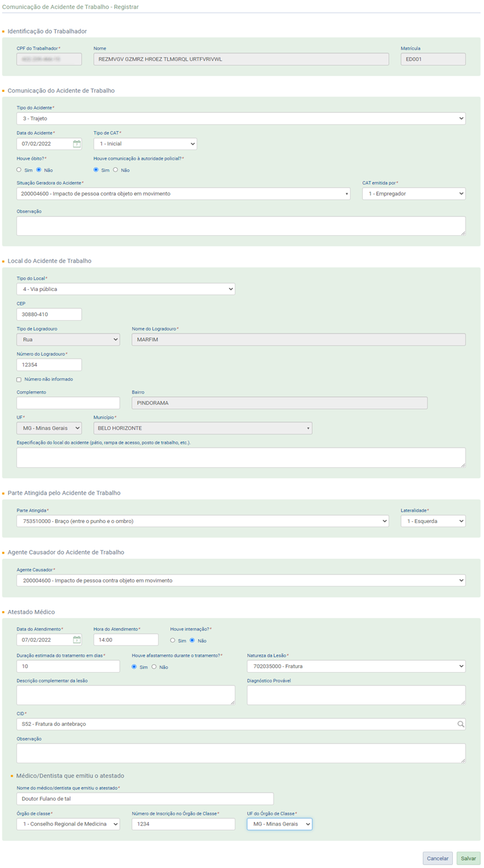The image size is (484, 868).
Task: Expand the Tipo do Local dropdown
Action: tap(126, 289)
